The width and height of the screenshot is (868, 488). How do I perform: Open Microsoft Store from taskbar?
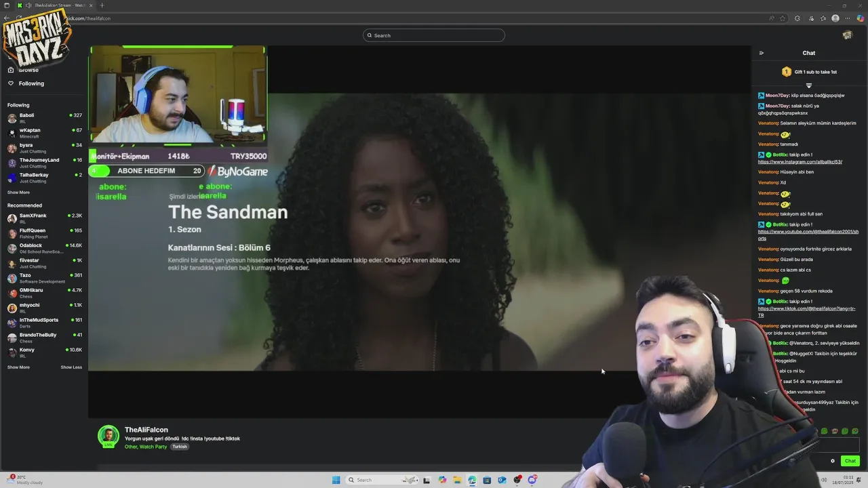(487, 480)
